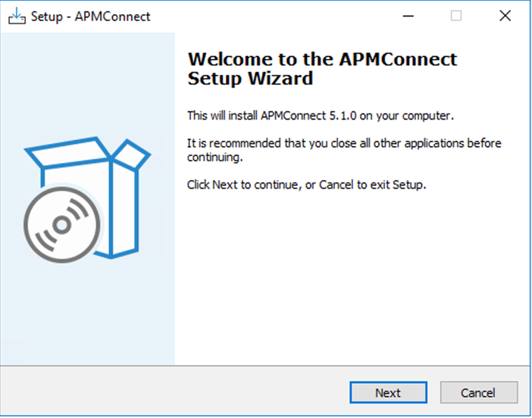This screenshot has width=532, height=418.
Task: Click the small right flap of the box
Action: coord(132,155)
